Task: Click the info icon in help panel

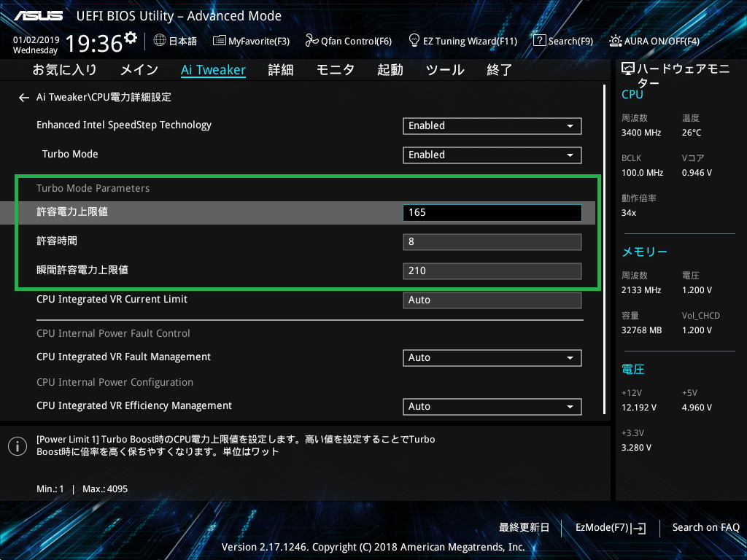Action: pyautogui.click(x=18, y=446)
